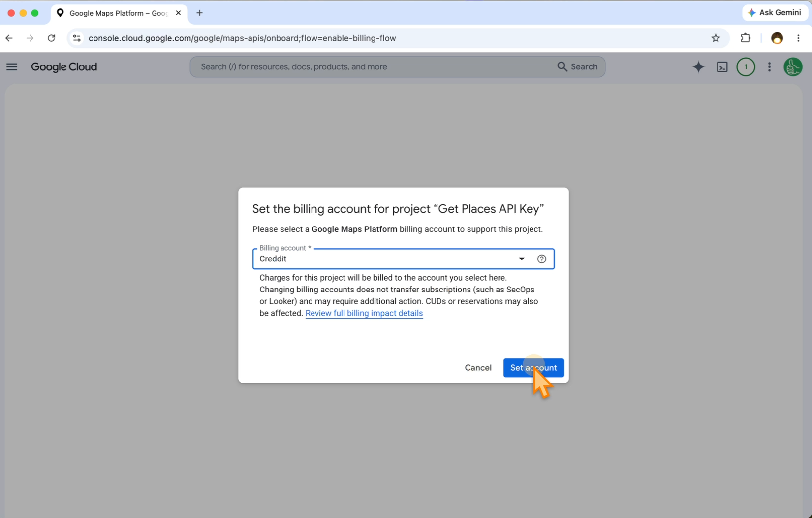812x518 pixels.
Task: Click the Google Cloud logo
Action: click(x=64, y=67)
